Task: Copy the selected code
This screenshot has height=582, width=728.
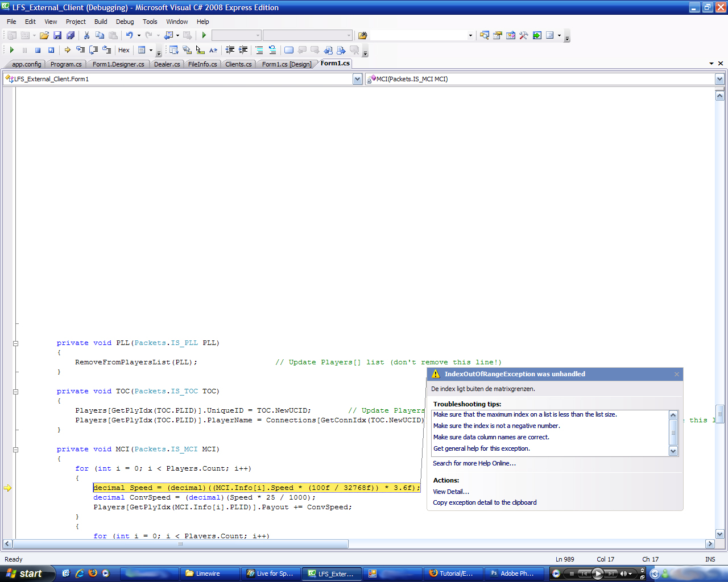Action: [100, 35]
